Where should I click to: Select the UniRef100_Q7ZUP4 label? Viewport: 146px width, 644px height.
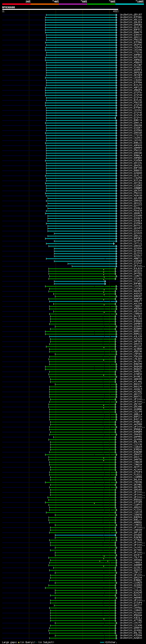(x=131, y=603)
